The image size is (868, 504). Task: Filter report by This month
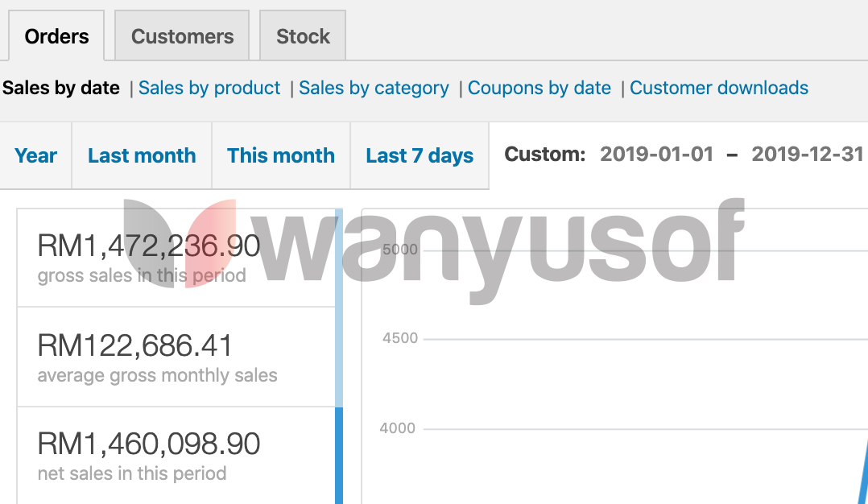(281, 155)
